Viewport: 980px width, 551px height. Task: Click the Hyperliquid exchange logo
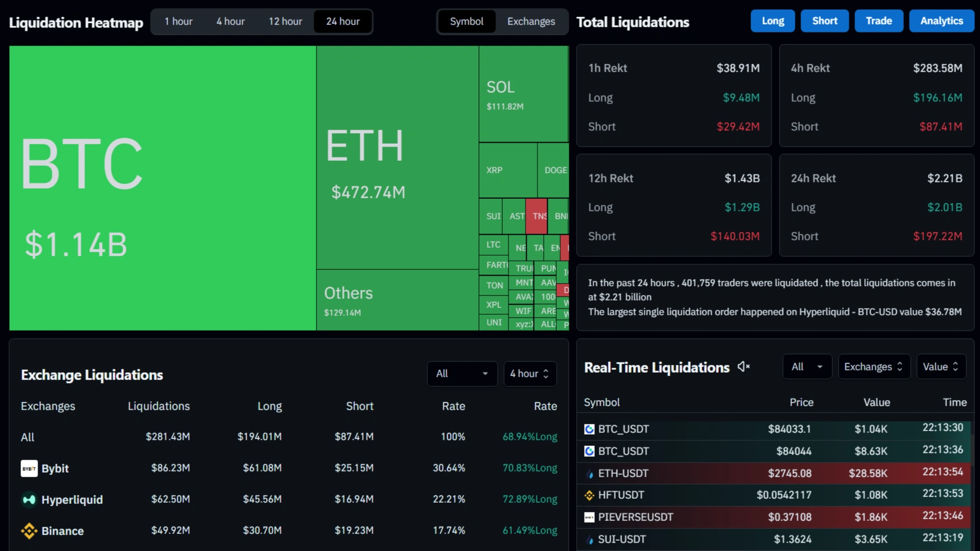(29, 499)
